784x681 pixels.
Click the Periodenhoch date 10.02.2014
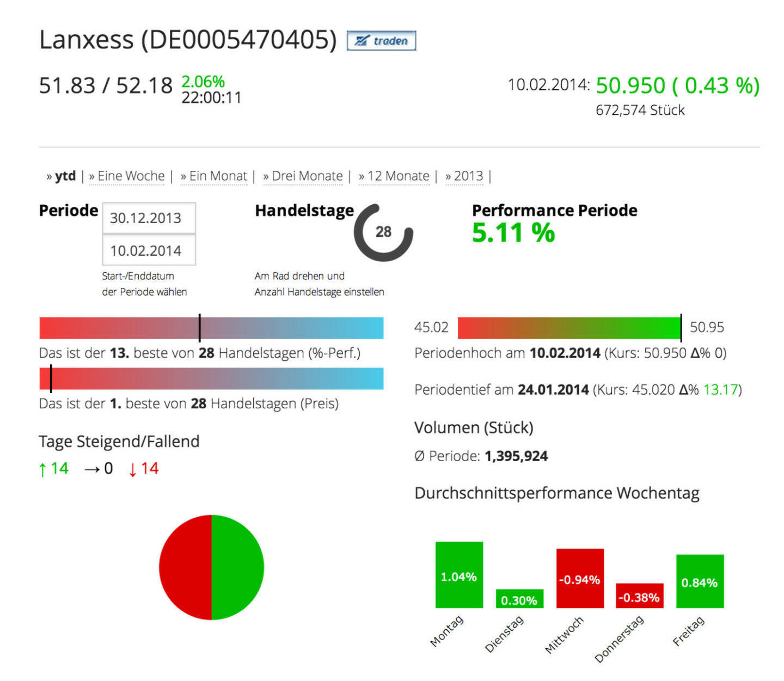pyautogui.click(x=565, y=353)
